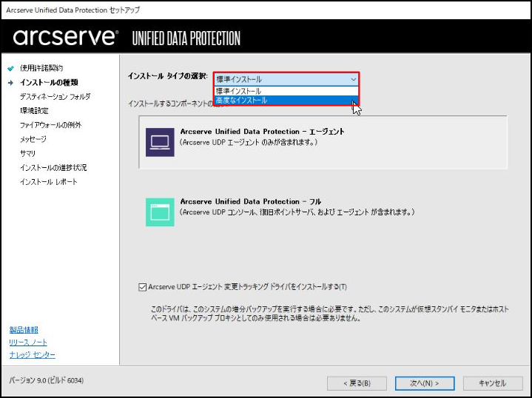Image resolution: width=532 pixels, height=398 pixels.
Task: Select the インストールの進捗状況 step
Action: pyautogui.click(x=53, y=168)
